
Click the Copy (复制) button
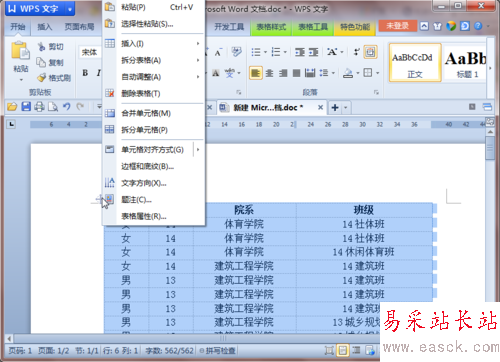tap(50, 62)
